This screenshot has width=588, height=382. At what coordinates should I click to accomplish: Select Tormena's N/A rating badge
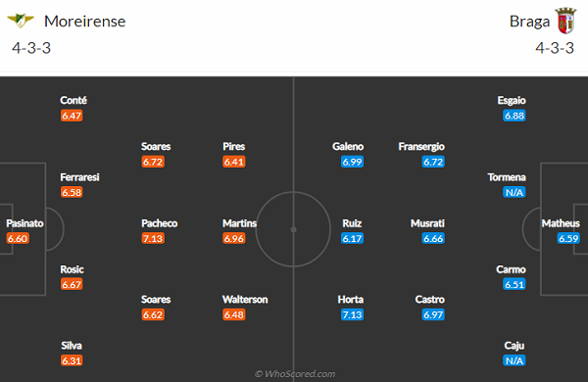click(x=514, y=192)
